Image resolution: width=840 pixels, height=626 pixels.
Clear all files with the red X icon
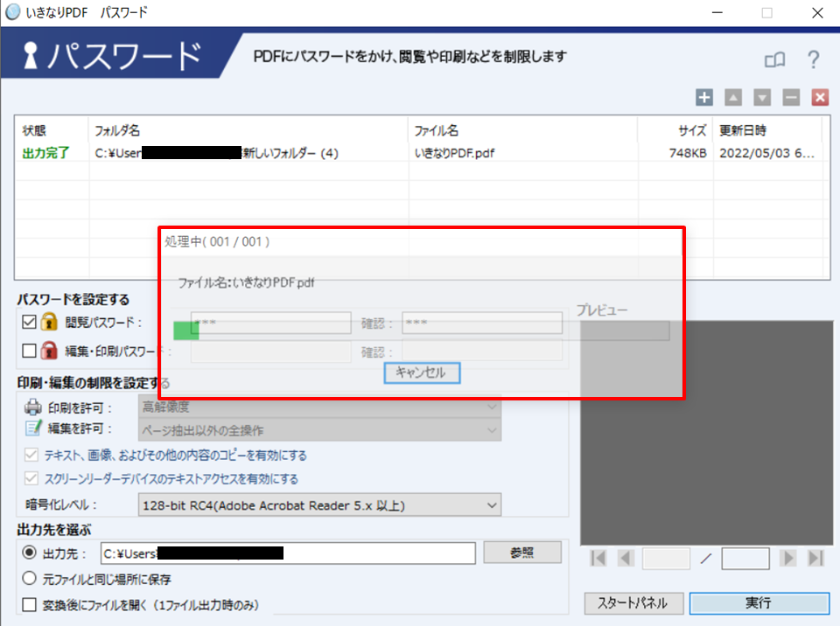[820, 97]
